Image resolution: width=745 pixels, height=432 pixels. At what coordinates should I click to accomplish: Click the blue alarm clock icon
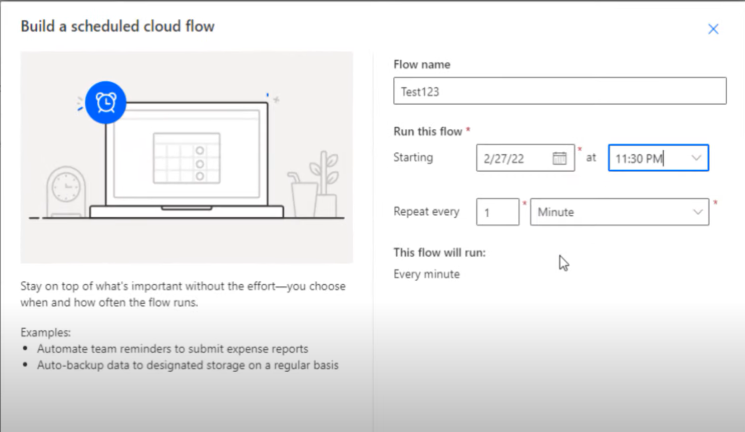coord(105,102)
